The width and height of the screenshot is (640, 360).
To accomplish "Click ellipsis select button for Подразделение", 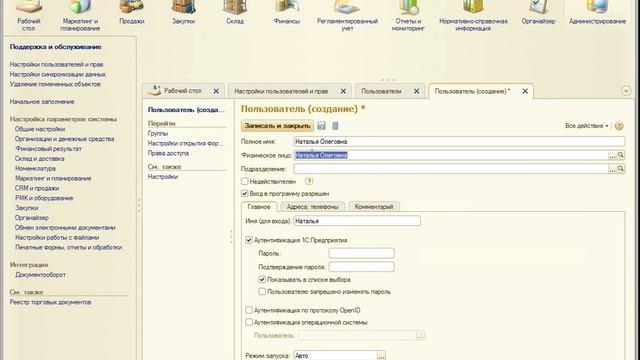I will tap(612, 169).
